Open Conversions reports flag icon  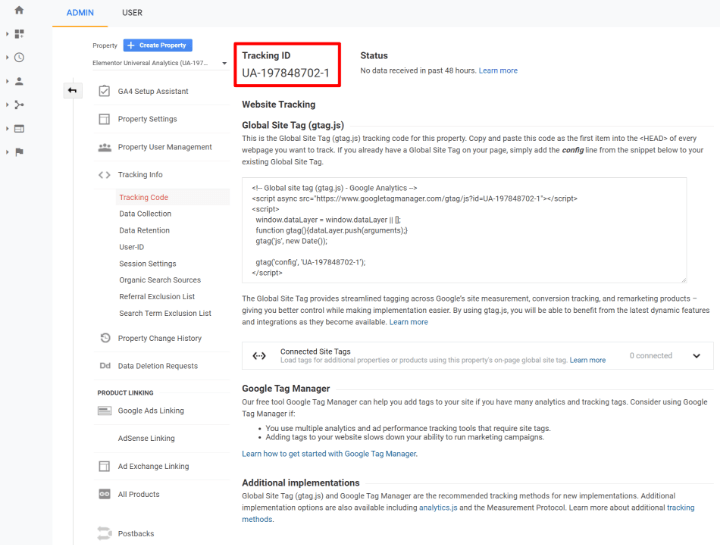click(x=19, y=152)
